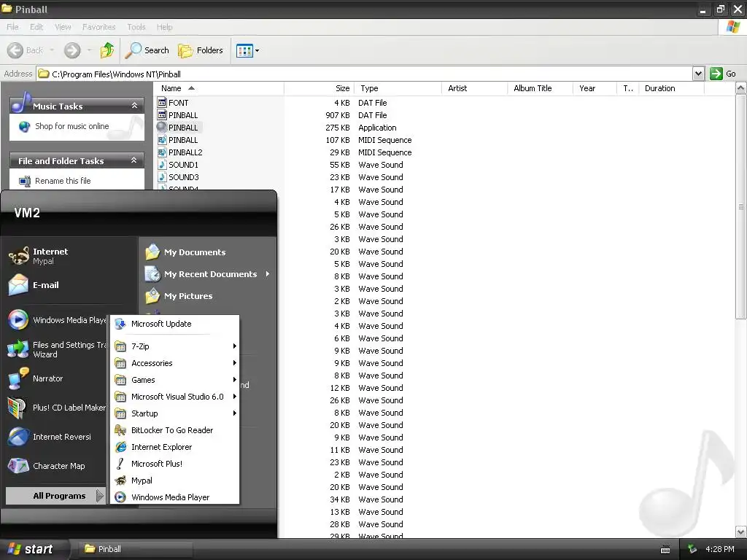
Task: Open My Pictures in Start menu
Action: point(179,296)
